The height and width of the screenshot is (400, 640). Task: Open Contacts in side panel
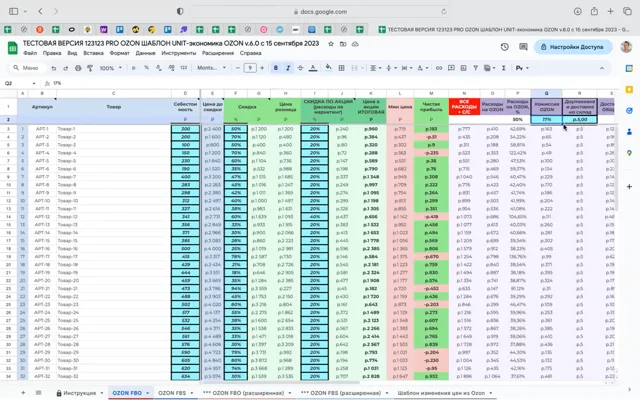click(629, 132)
